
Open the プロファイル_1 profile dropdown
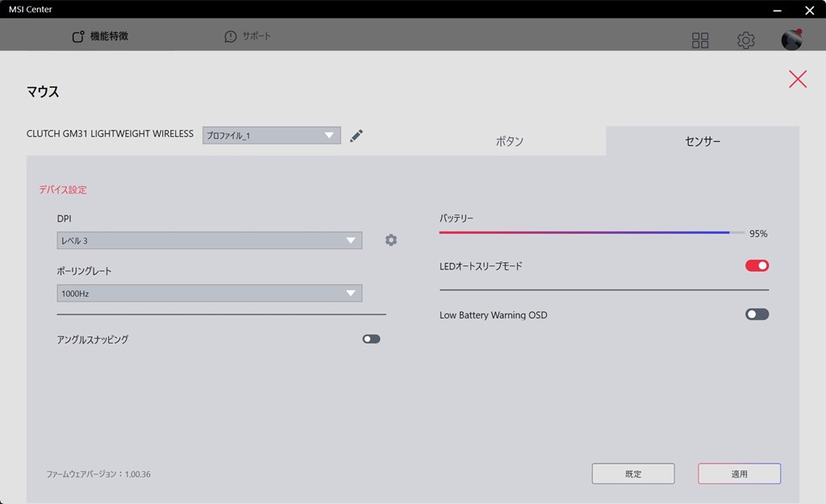[x=271, y=135]
